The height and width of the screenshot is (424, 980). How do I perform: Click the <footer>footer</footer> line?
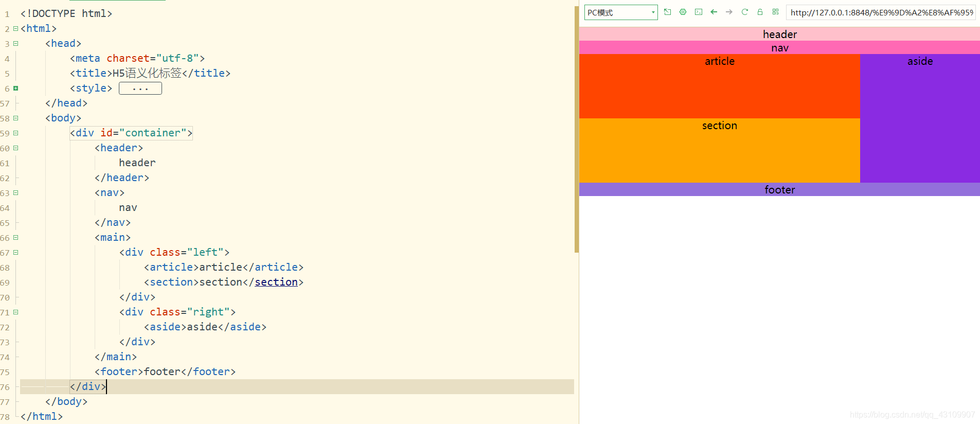(x=165, y=372)
